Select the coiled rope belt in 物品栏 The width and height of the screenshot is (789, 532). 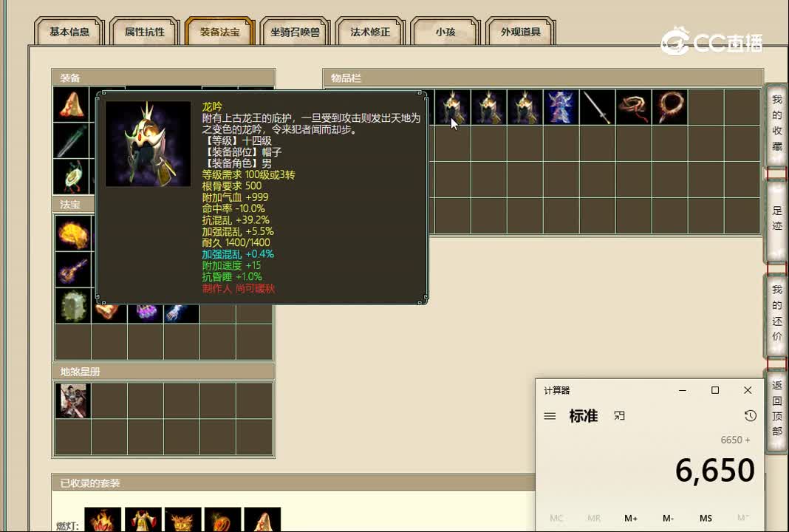click(x=634, y=107)
